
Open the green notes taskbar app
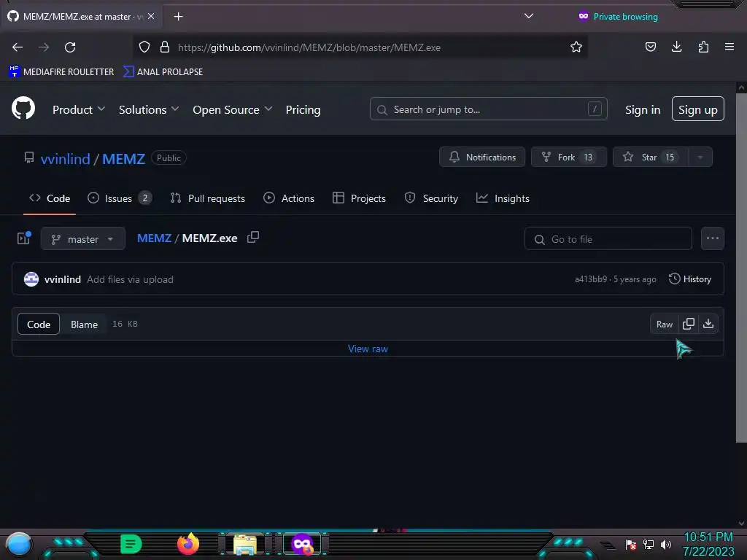click(x=131, y=544)
